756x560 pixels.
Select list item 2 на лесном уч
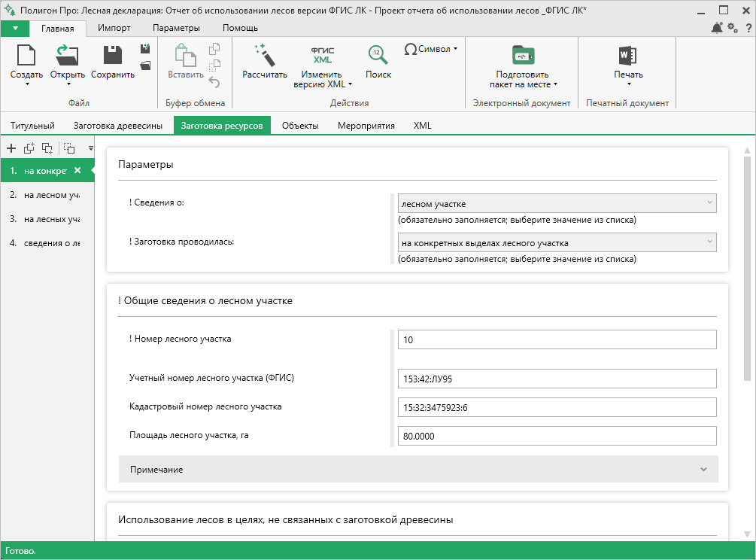point(47,195)
